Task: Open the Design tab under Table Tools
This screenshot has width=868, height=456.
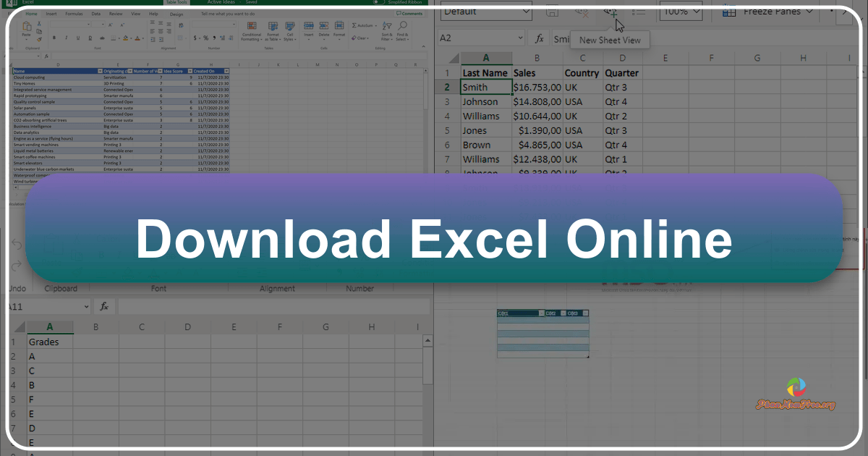Action: click(x=176, y=15)
